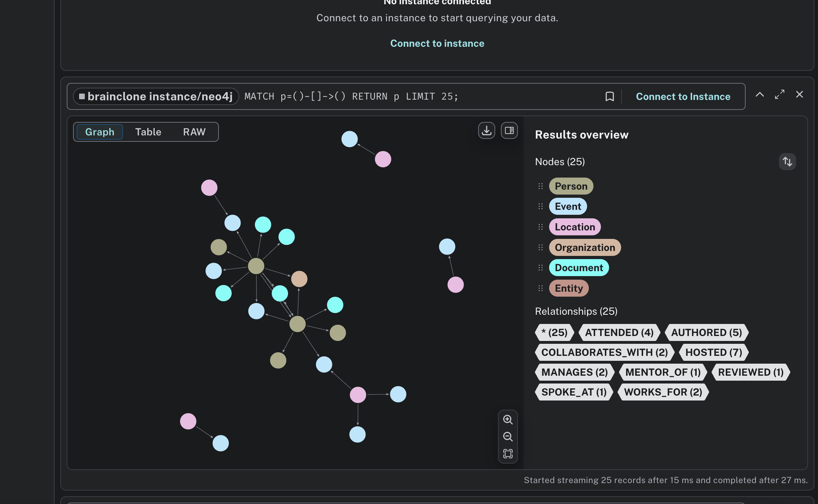Click the brainclone instance/neo4j database chip
Image resolution: width=818 pixels, height=504 pixels.
point(156,96)
